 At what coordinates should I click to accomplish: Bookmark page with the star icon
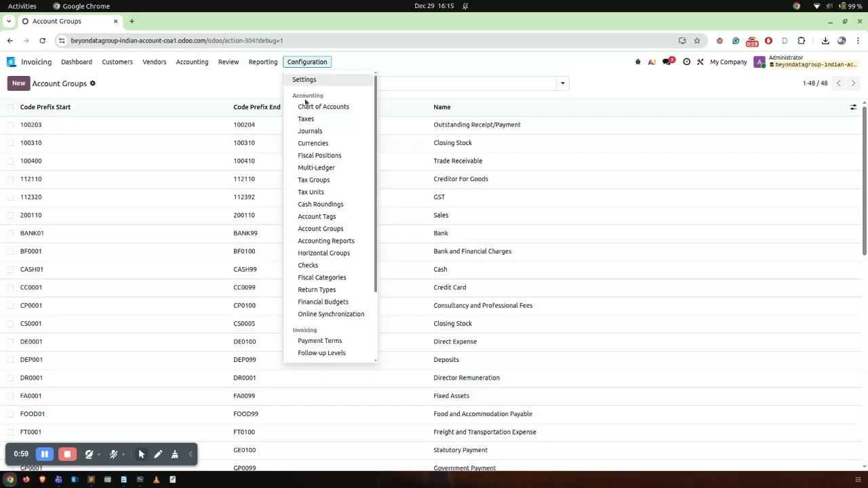(696, 41)
